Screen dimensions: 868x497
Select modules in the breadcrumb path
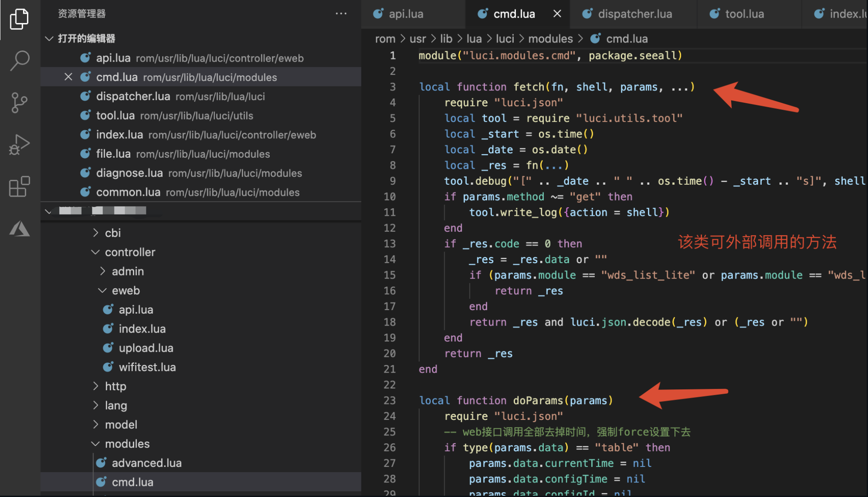point(550,39)
